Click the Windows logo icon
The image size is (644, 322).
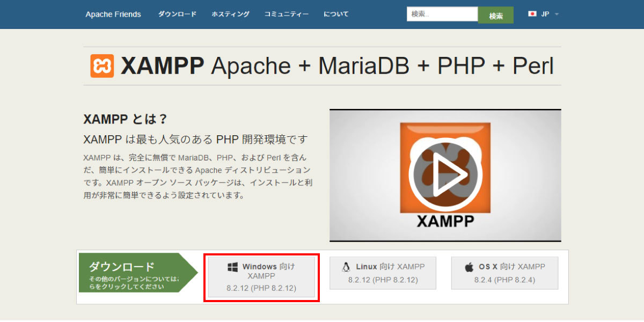tap(232, 267)
